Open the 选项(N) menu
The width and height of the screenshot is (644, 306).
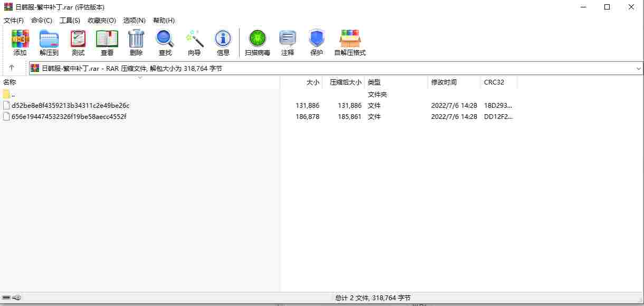[x=134, y=20]
